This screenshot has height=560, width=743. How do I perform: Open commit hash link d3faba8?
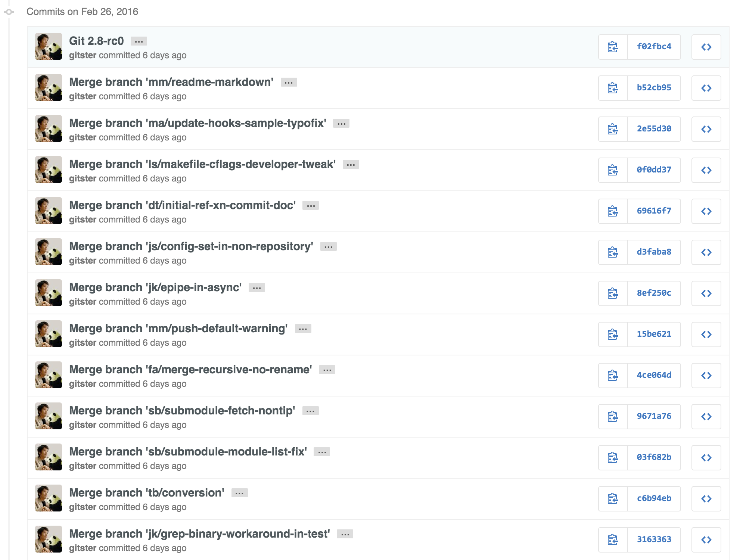(654, 252)
